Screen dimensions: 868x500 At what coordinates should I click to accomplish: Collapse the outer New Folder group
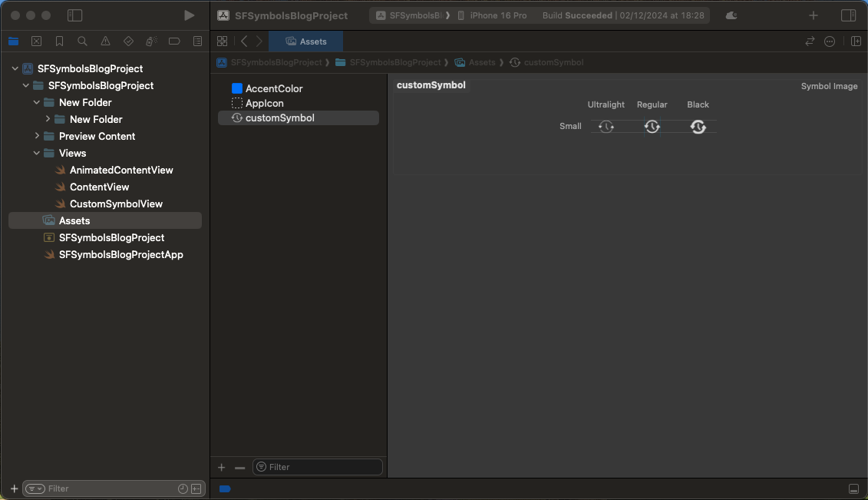(37, 102)
